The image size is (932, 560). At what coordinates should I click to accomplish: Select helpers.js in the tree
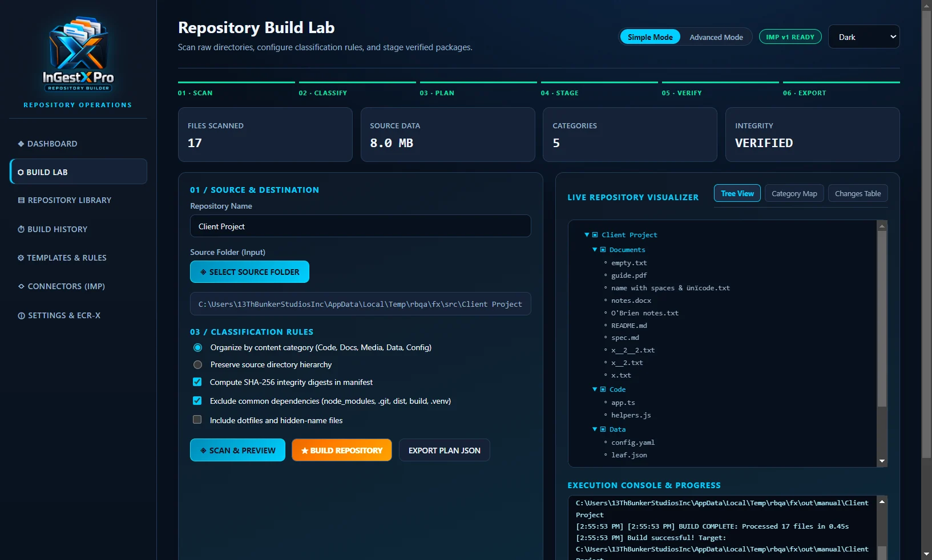[631, 415]
